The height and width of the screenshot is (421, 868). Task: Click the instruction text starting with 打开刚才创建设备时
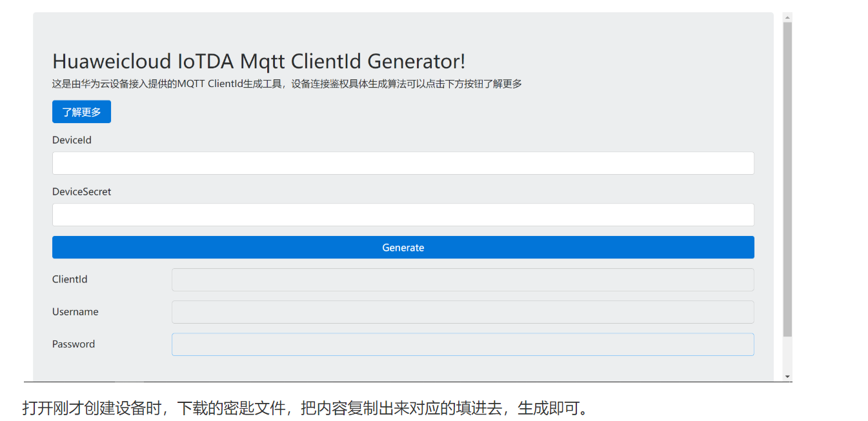(305, 407)
